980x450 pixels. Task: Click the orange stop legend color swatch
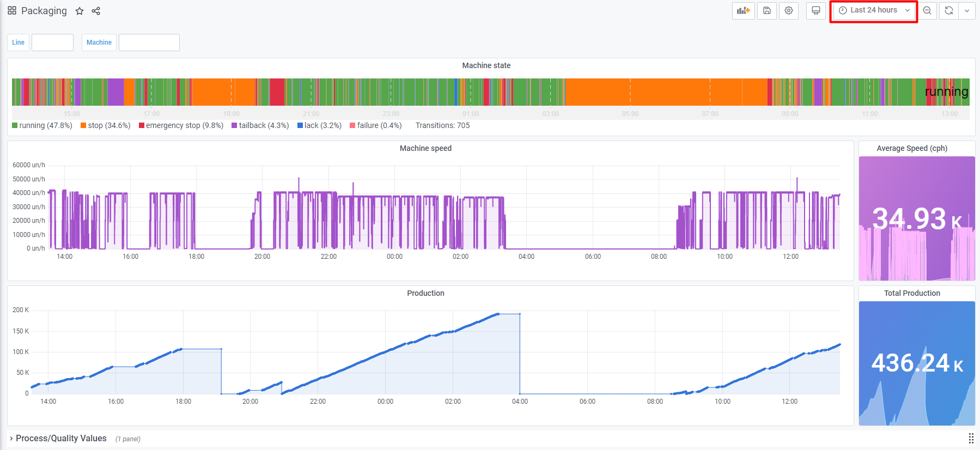pyautogui.click(x=83, y=125)
